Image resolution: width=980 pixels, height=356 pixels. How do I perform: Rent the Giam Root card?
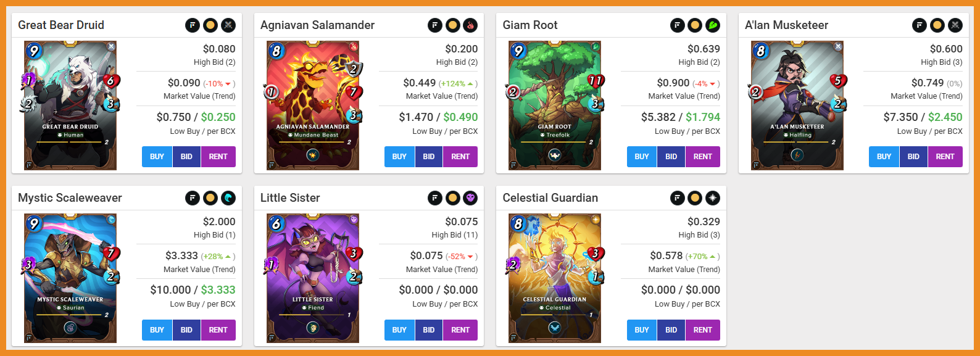(x=703, y=157)
